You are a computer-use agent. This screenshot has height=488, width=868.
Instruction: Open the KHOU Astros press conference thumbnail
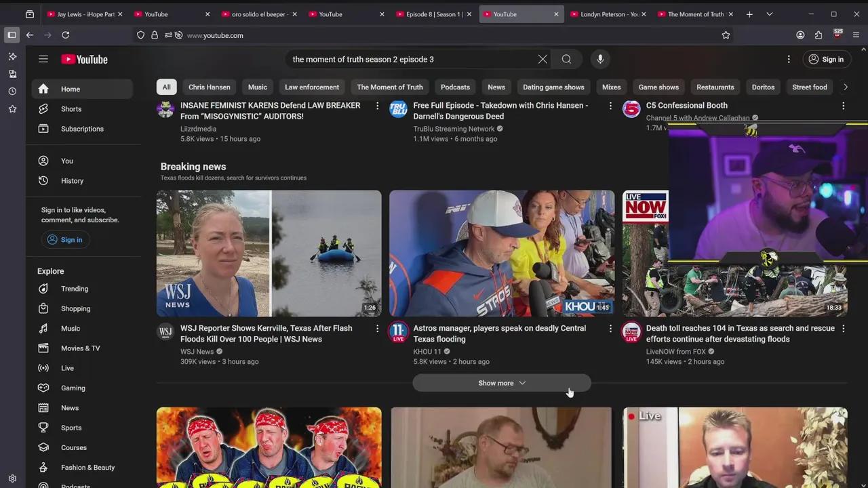coord(502,253)
